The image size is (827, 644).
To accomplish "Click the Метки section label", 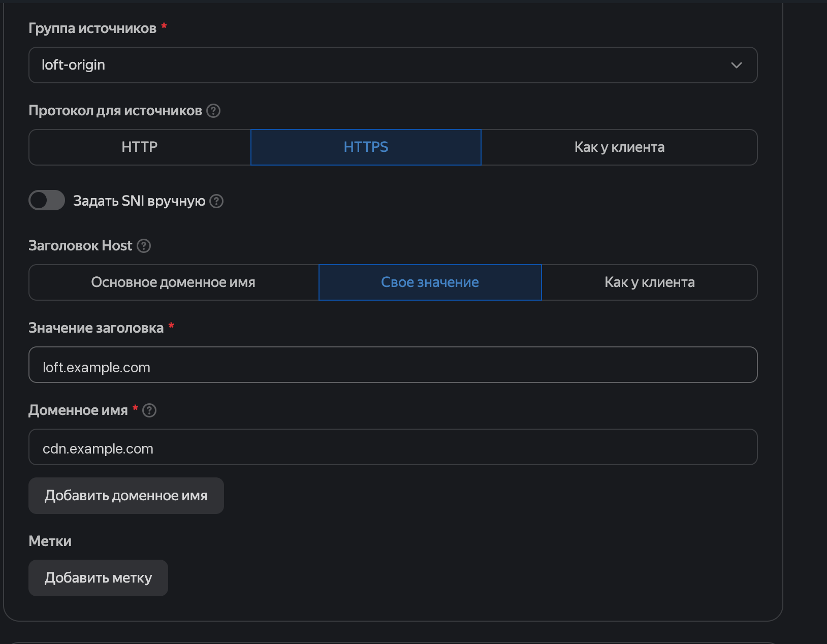I will tap(50, 541).
